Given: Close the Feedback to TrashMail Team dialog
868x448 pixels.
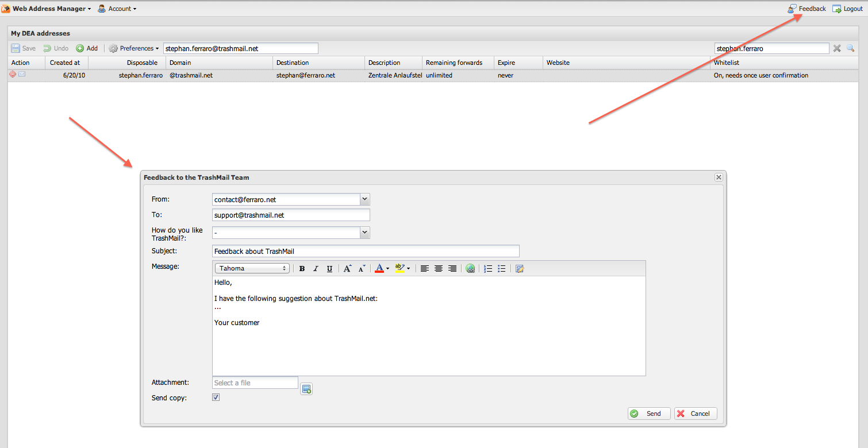Looking at the screenshot, I should point(719,177).
